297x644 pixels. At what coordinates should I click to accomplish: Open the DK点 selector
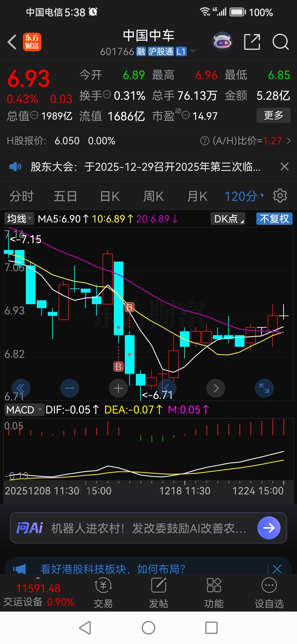228,219
